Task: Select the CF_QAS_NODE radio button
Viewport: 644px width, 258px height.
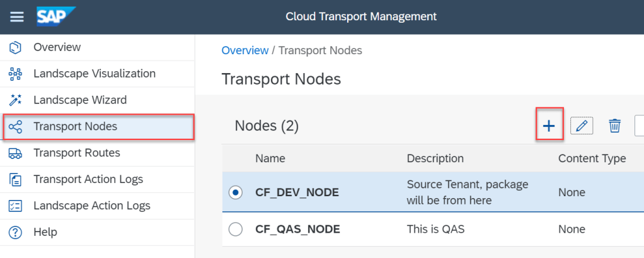Action: [x=236, y=230]
